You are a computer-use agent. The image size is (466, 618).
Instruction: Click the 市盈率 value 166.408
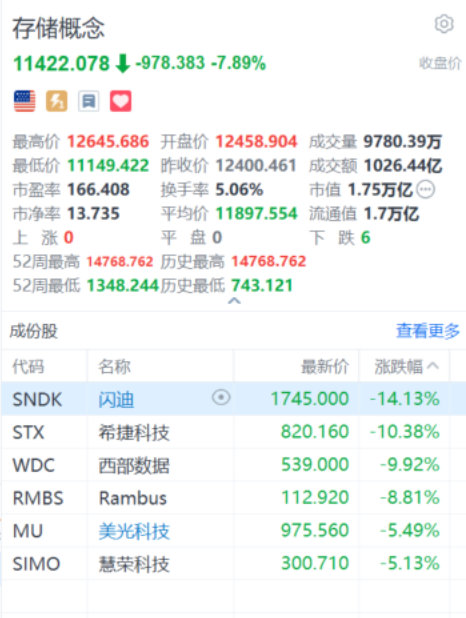(98, 190)
